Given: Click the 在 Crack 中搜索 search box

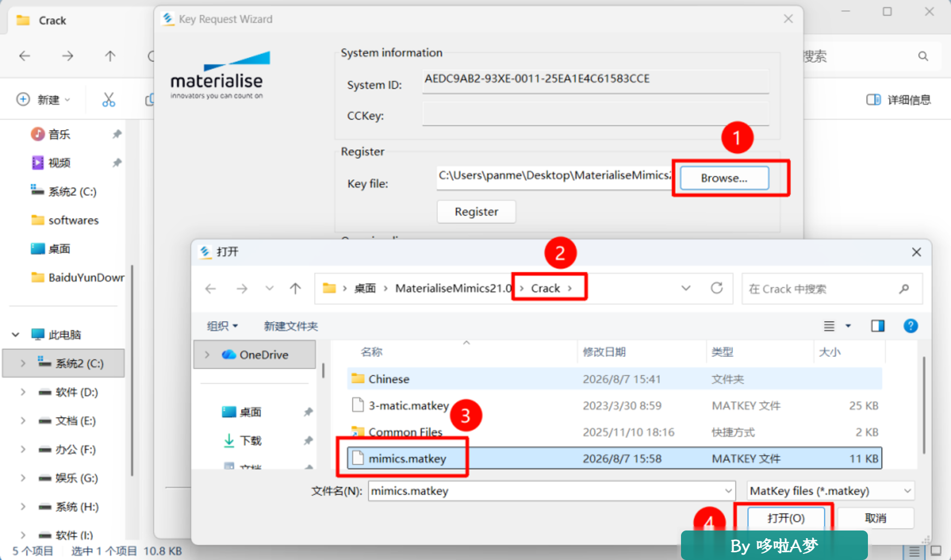Looking at the screenshot, I should [832, 288].
